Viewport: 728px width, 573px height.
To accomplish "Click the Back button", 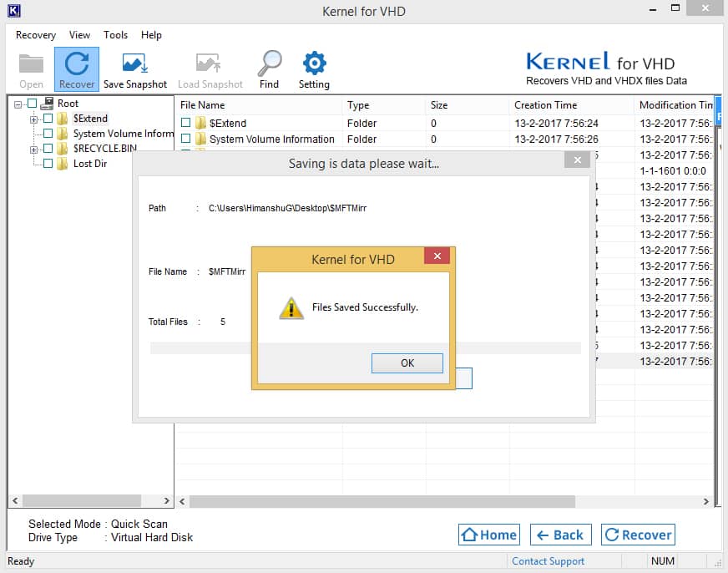I will click(561, 535).
